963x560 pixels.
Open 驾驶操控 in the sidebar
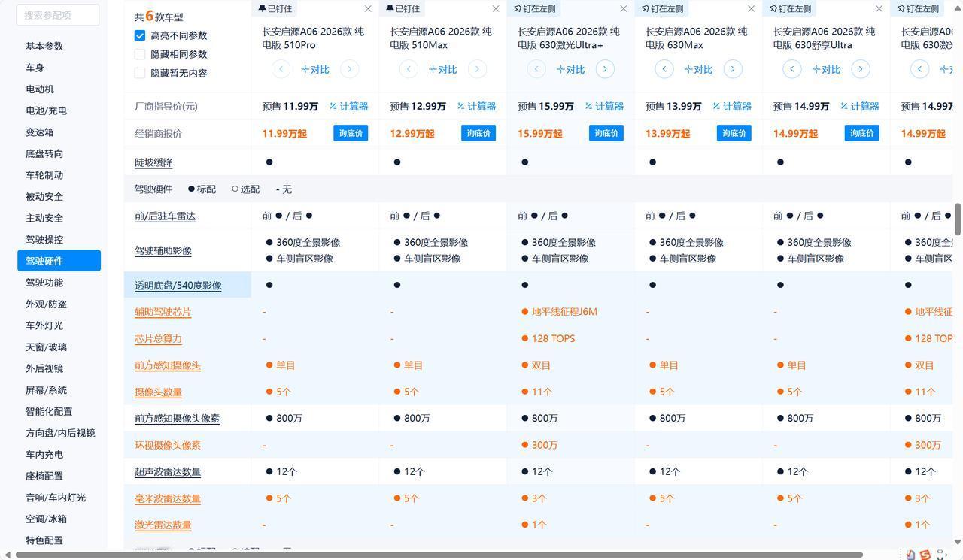click(x=44, y=240)
